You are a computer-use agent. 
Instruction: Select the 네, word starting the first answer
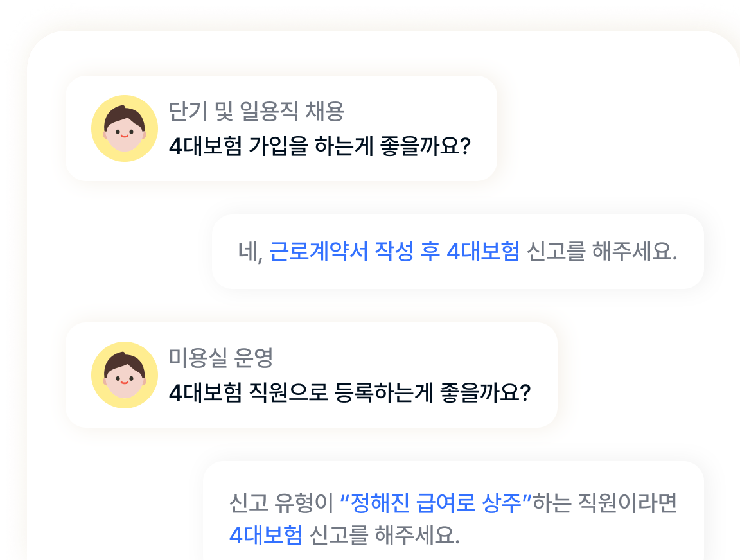click(250, 252)
